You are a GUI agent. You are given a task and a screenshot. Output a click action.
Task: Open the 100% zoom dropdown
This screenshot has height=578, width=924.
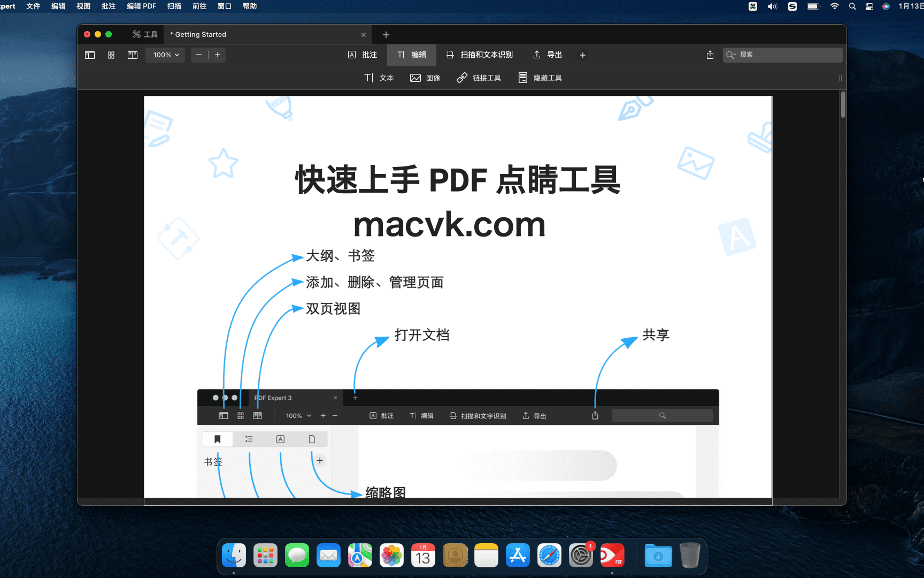pyautogui.click(x=166, y=55)
